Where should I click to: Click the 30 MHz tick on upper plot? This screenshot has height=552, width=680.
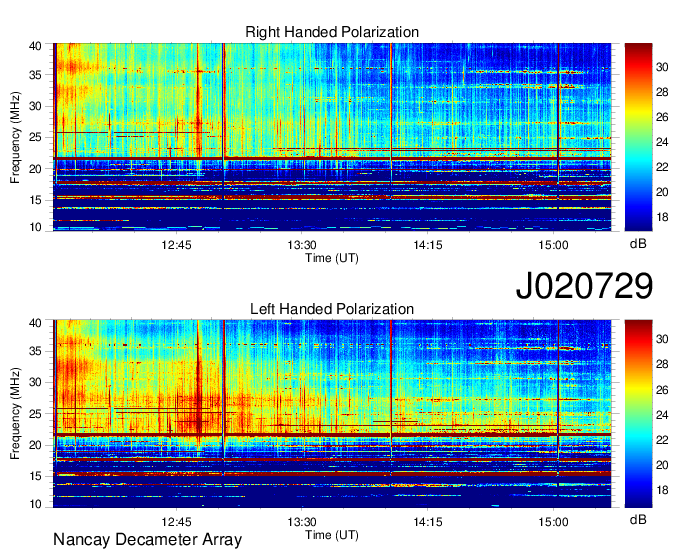click(35, 106)
